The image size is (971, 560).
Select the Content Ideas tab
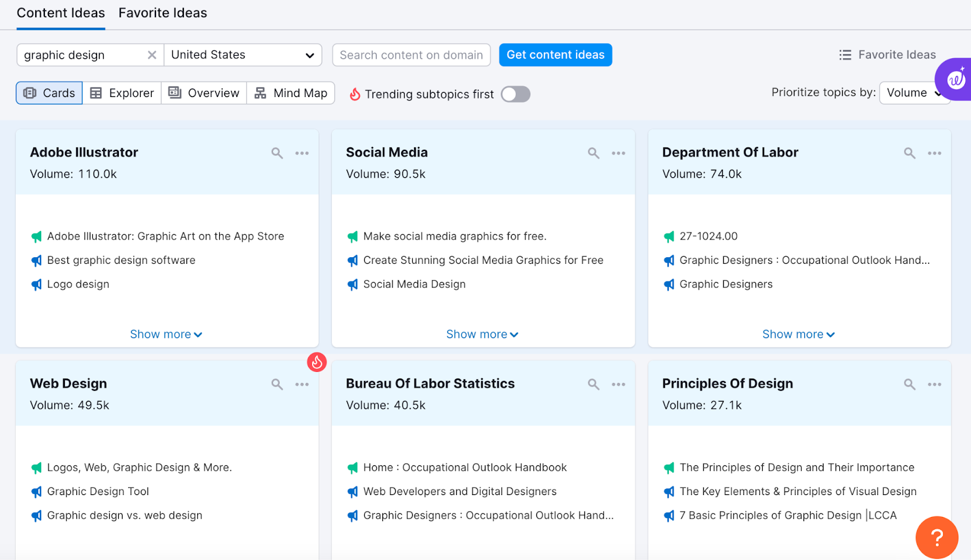[61, 13]
